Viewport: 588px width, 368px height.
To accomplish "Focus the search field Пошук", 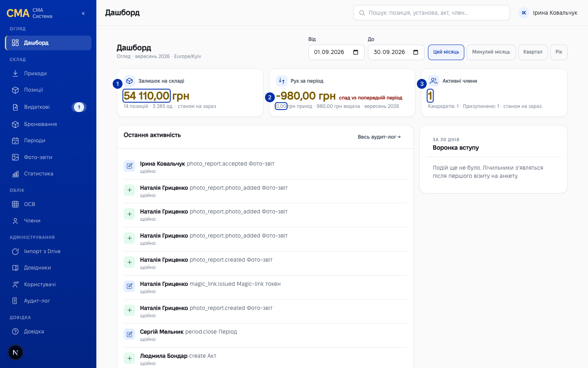I will (432, 13).
